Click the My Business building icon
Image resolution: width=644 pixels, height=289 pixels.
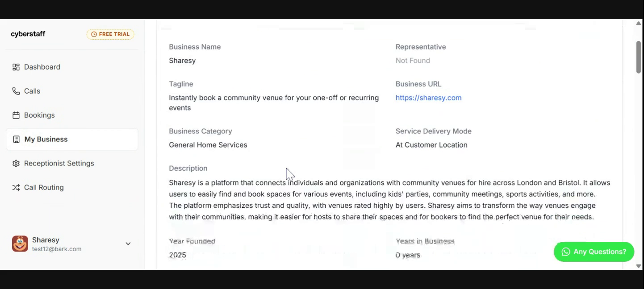[17, 139]
